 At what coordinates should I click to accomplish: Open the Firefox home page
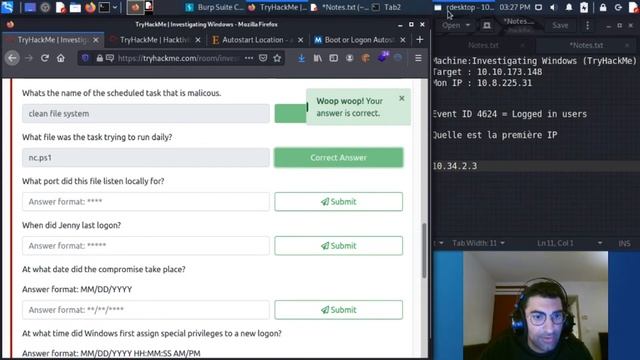[61, 58]
